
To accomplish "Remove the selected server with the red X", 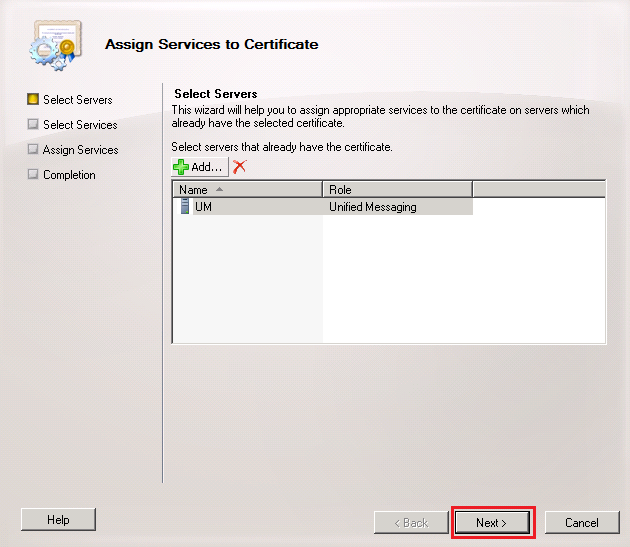I will click(239, 166).
